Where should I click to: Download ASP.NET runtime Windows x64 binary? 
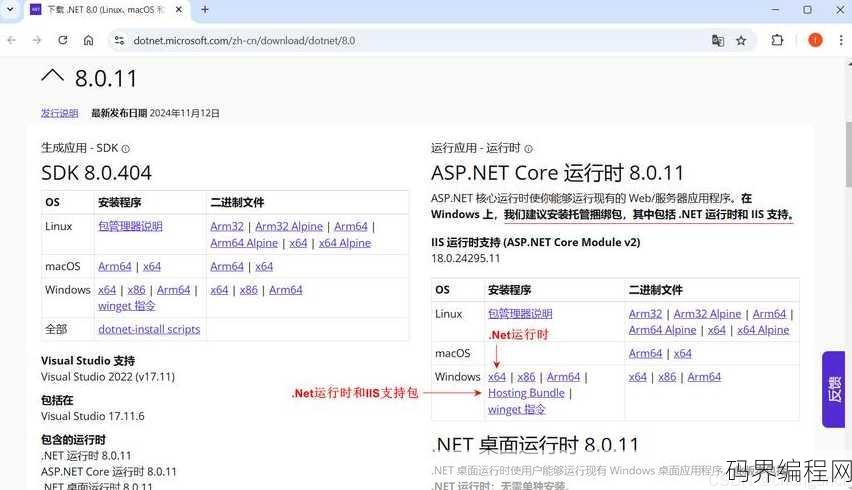coord(637,376)
